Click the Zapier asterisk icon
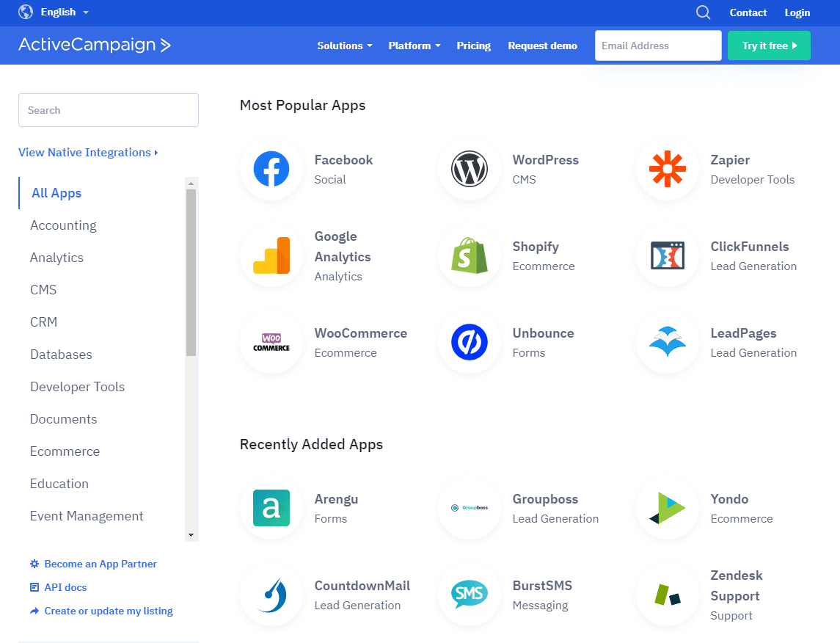The height and width of the screenshot is (643, 840). (668, 169)
